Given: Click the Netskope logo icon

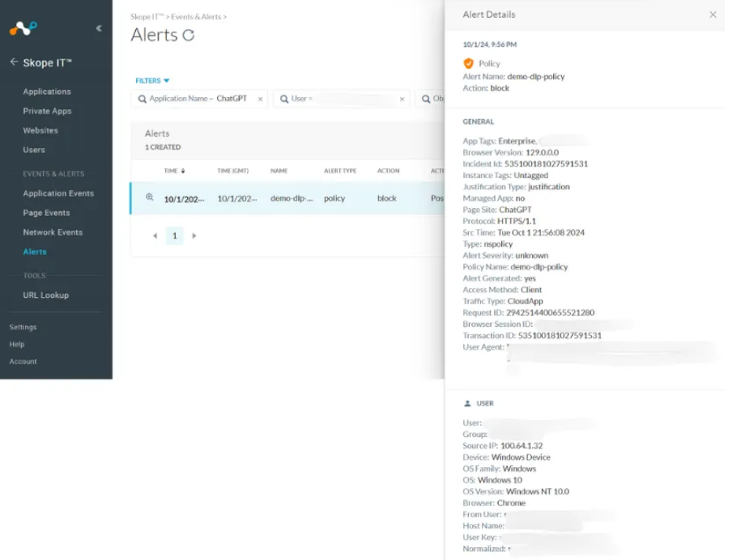Looking at the screenshot, I should click(x=23, y=28).
